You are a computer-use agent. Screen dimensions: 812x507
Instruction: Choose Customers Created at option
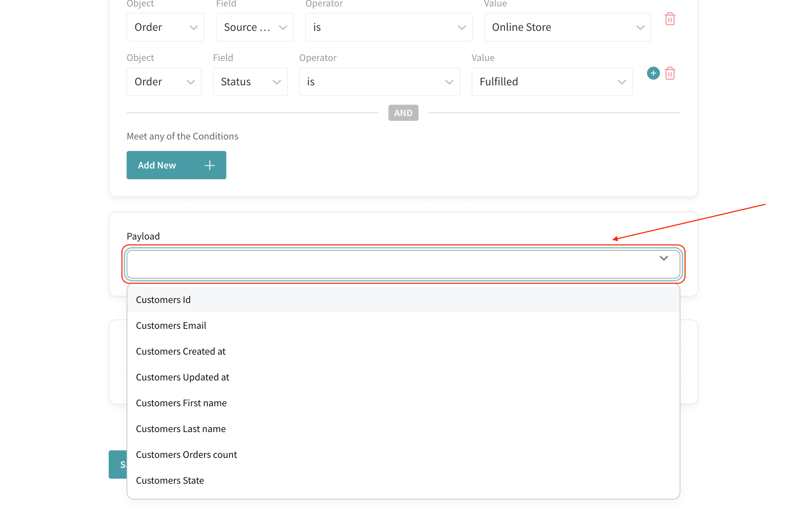point(181,351)
